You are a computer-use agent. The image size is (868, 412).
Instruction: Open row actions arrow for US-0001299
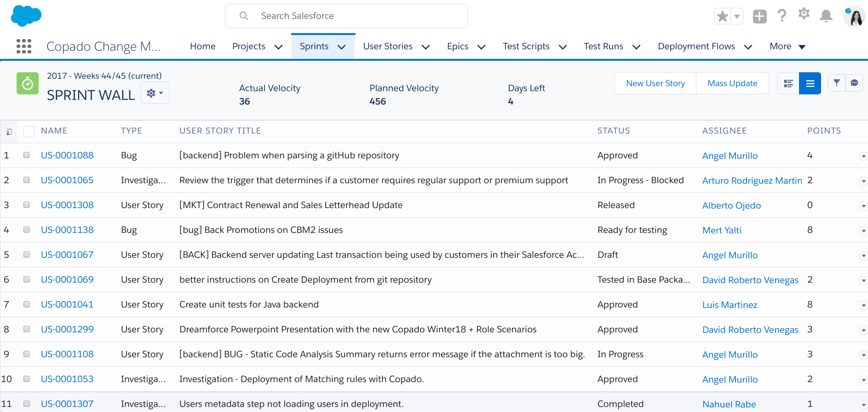[x=863, y=331]
